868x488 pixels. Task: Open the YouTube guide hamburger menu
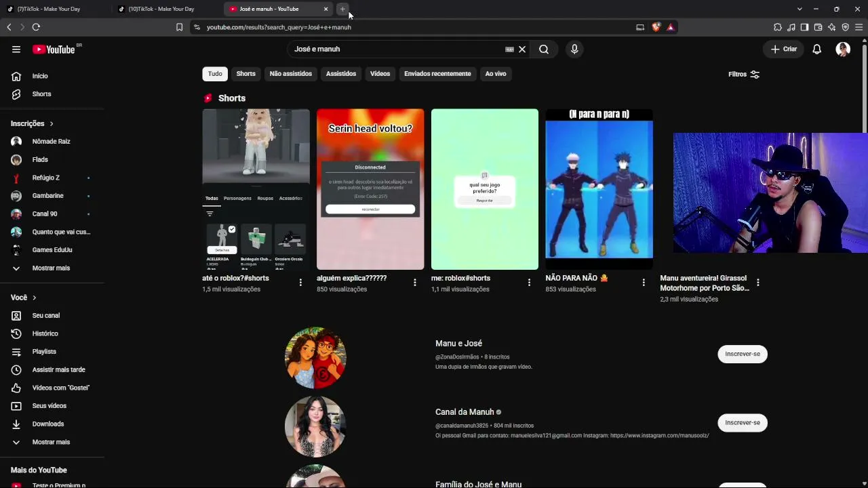[x=16, y=49]
